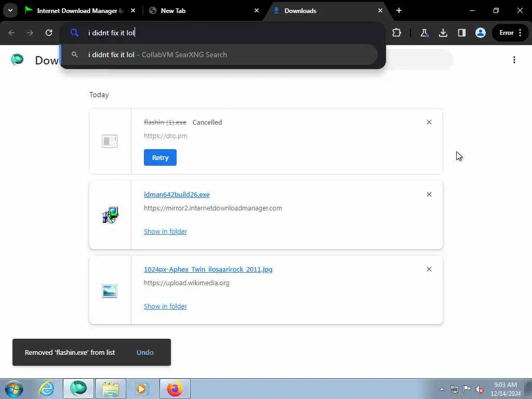Screen dimensions: 532x399
Task: Remove flashin (1).exe from the list
Action: point(429,122)
